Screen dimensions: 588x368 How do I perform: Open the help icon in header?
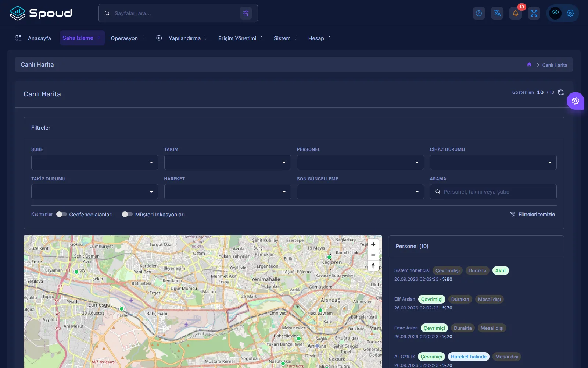[x=479, y=13]
